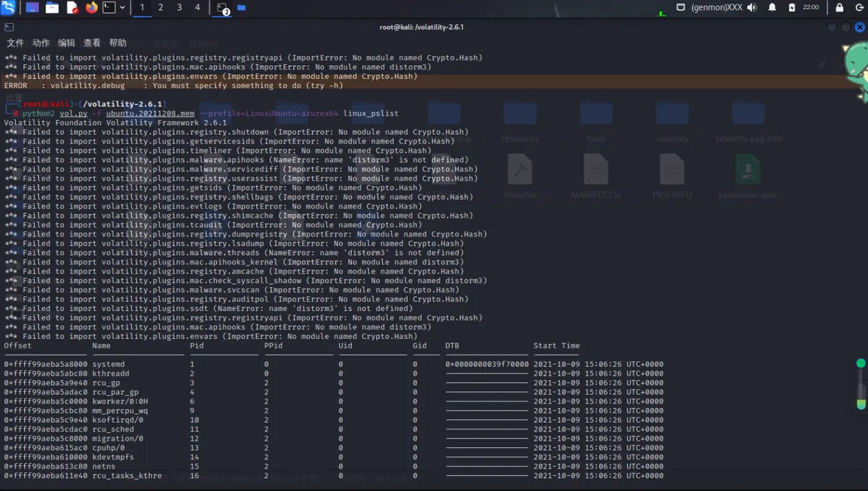Image resolution: width=868 pixels, height=491 pixels.
Task: Click the Name column header
Action: [x=102, y=346]
